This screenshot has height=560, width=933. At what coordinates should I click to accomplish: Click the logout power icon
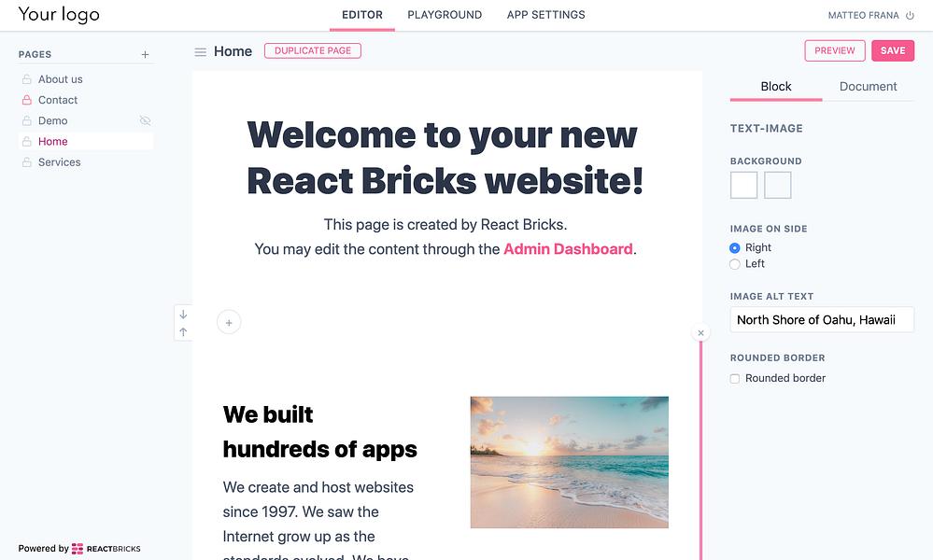tap(910, 16)
